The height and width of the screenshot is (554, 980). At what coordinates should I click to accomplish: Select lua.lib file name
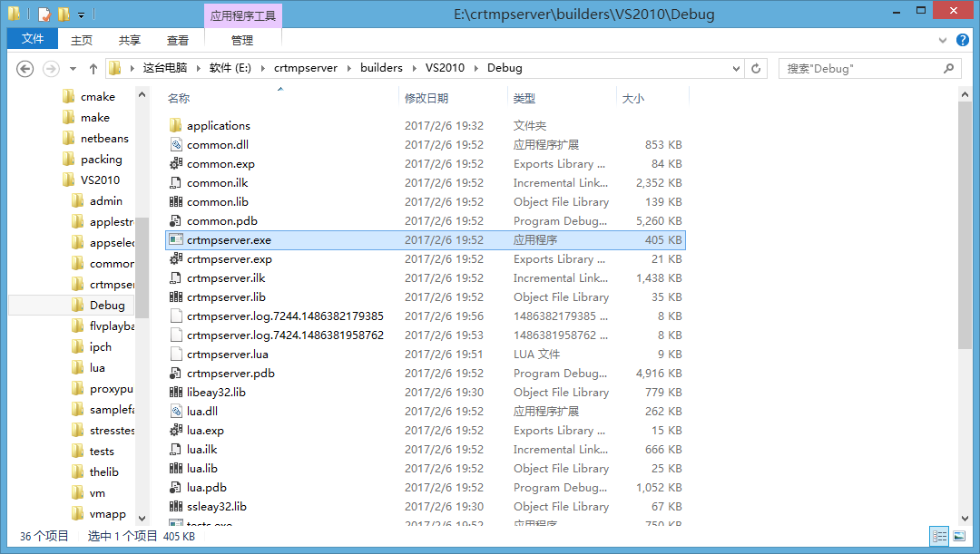pos(201,469)
